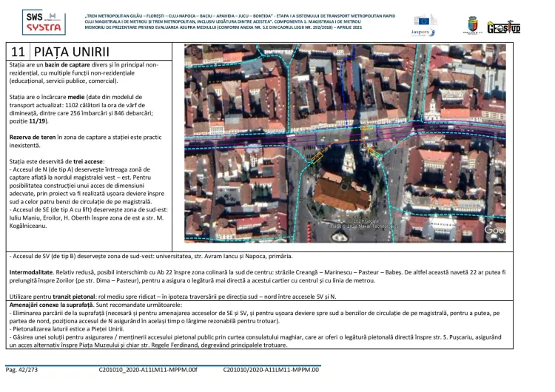This screenshot has height=392, width=555.
Task: Click the Jaspers logo
Action: tap(423, 33)
